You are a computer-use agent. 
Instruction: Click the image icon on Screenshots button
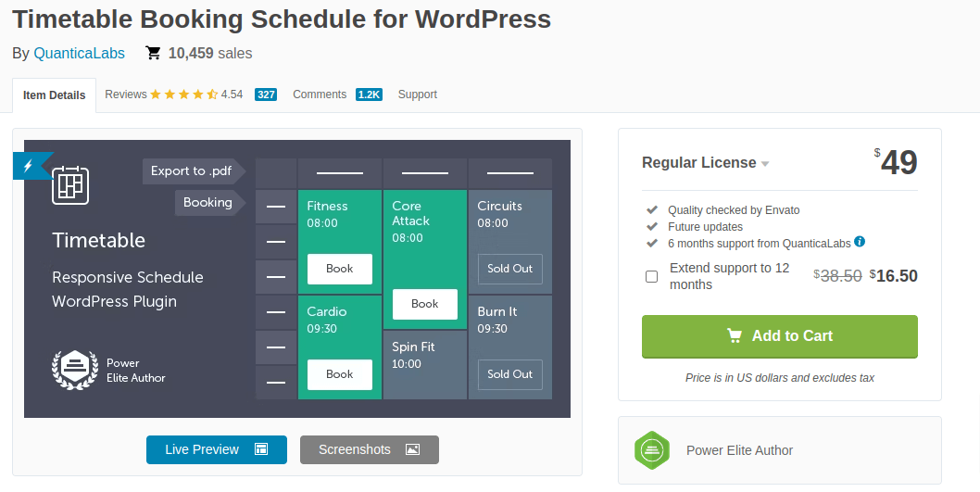(412, 449)
